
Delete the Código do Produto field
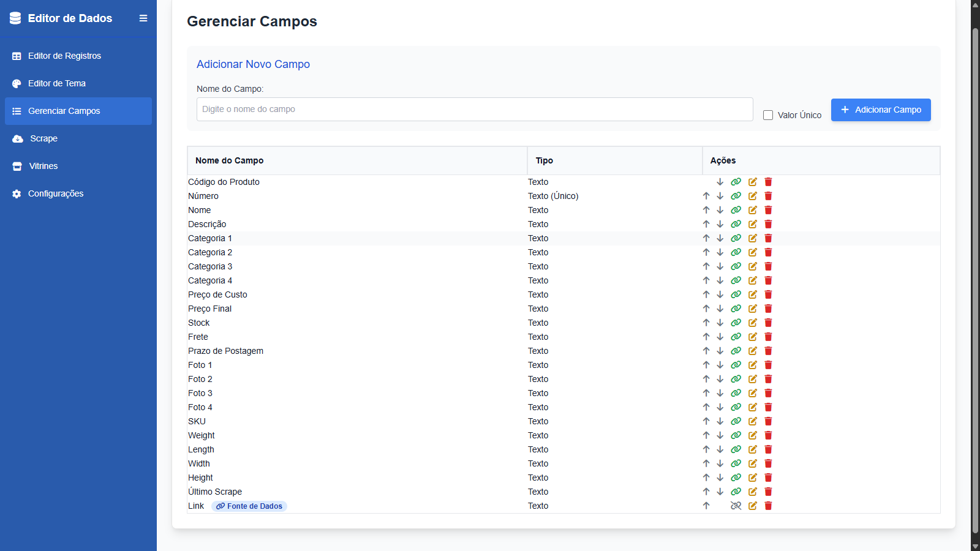(x=768, y=182)
